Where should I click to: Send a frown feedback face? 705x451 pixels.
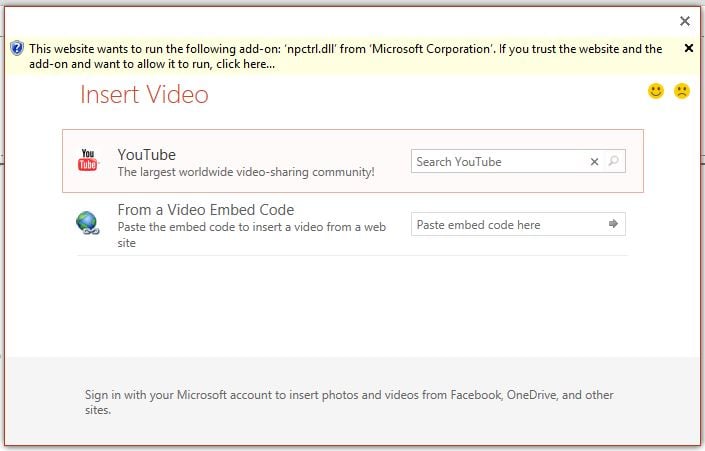tap(682, 91)
